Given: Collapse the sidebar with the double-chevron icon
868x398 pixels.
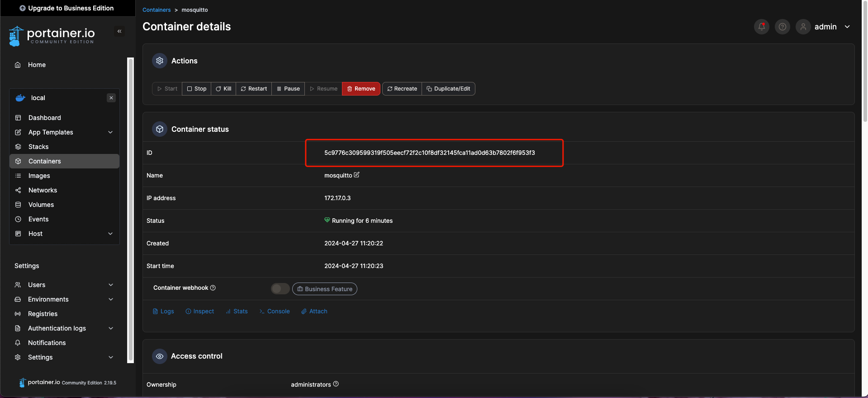Looking at the screenshot, I should tap(119, 31).
